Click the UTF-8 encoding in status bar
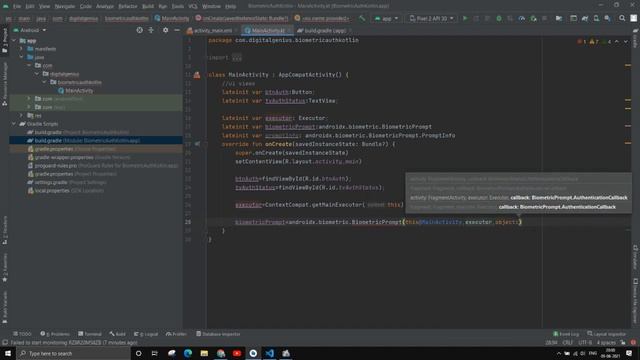This screenshot has height=360, width=640. click(x=585, y=342)
